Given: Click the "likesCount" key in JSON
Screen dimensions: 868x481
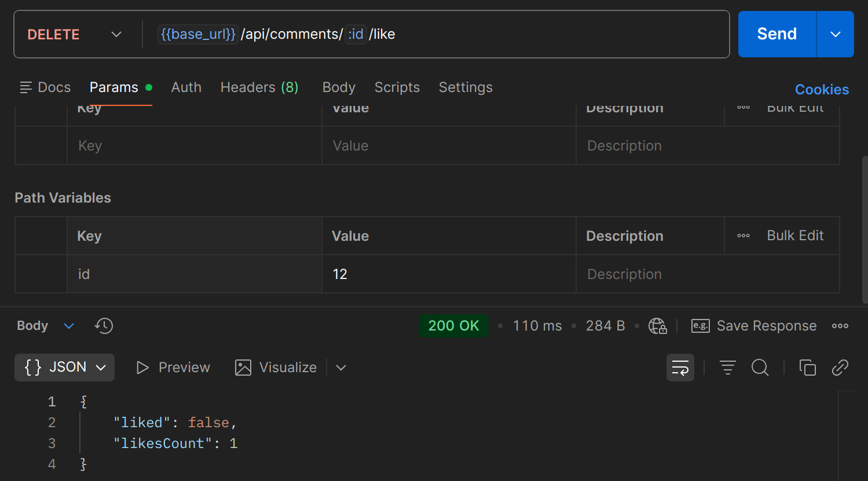Looking at the screenshot, I should click(x=163, y=443).
